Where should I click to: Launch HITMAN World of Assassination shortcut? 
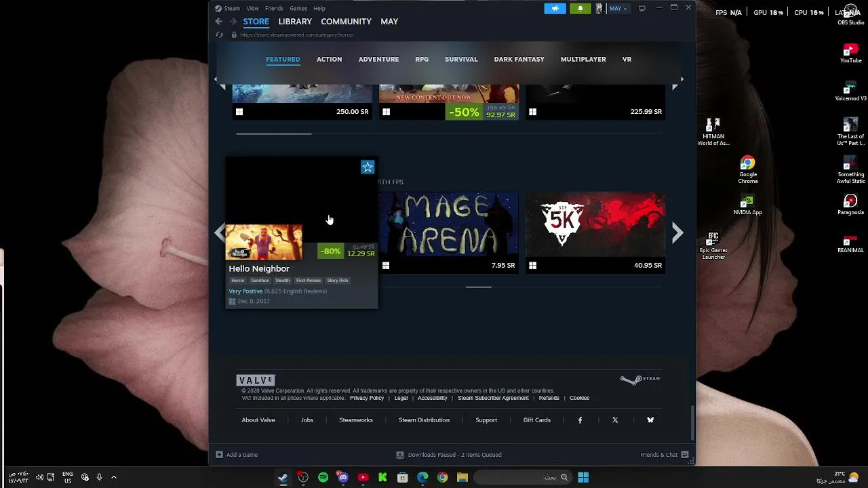[x=713, y=132]
